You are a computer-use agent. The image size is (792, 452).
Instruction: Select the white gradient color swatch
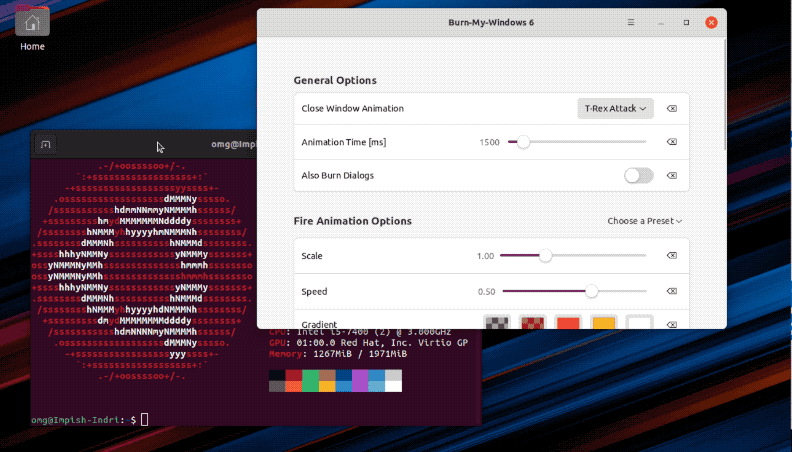(639, 323)
